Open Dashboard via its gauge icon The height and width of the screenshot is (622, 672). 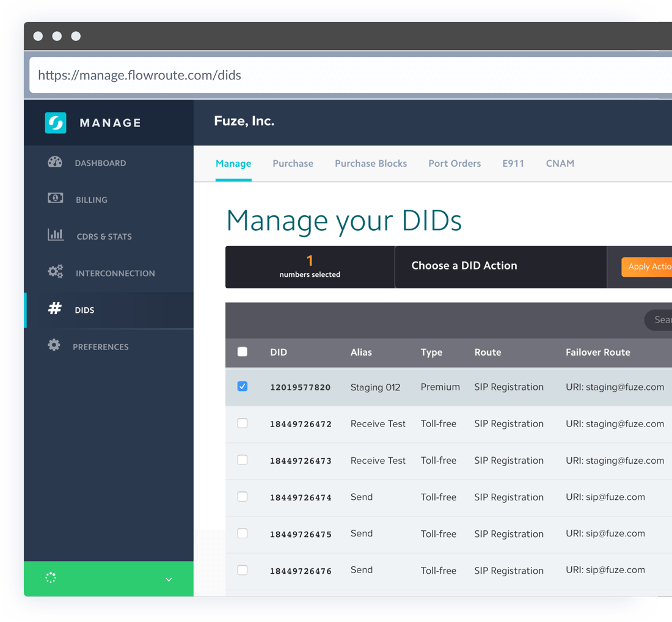(x=55, y=162)
